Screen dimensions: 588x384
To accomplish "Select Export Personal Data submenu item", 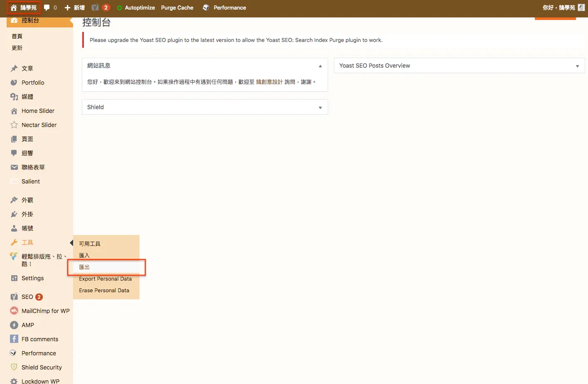I will tap(105, 279).
